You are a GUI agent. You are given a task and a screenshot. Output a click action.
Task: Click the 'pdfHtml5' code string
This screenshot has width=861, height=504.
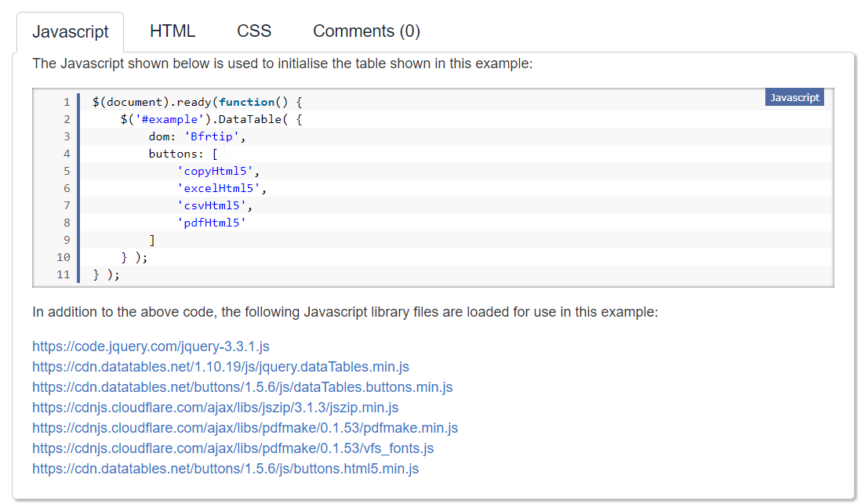point(212,223)
